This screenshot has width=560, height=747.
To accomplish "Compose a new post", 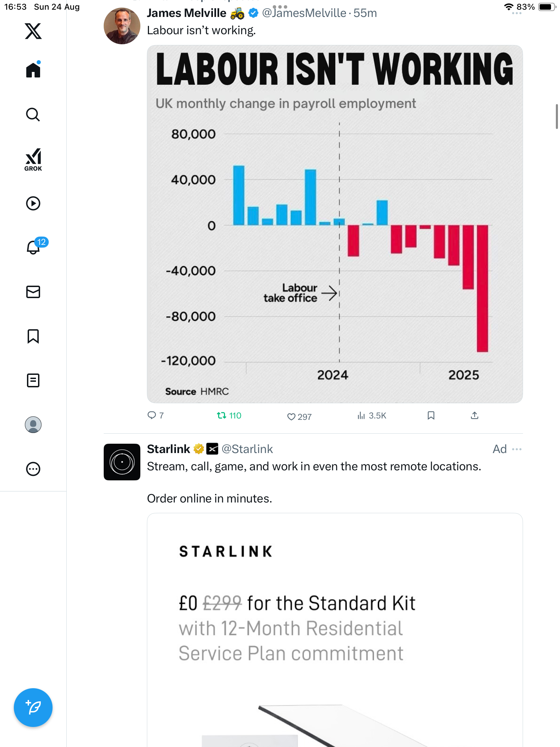I will [33, 708].
